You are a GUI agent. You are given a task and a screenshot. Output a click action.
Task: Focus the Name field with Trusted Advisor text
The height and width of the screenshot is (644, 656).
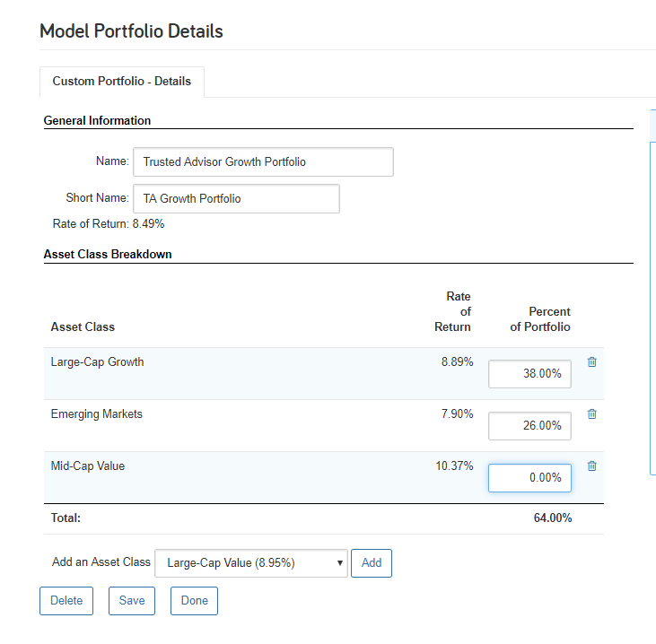[x=263, y=161]
